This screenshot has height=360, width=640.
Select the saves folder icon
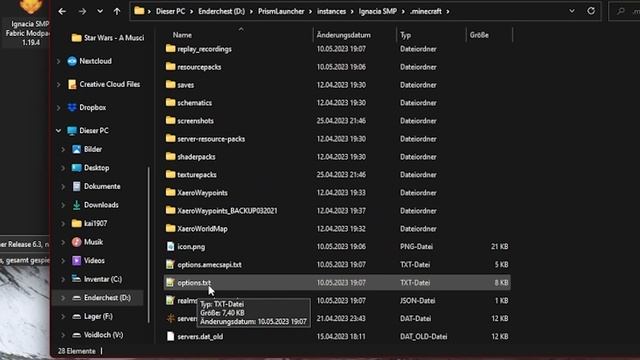(171, 84)
